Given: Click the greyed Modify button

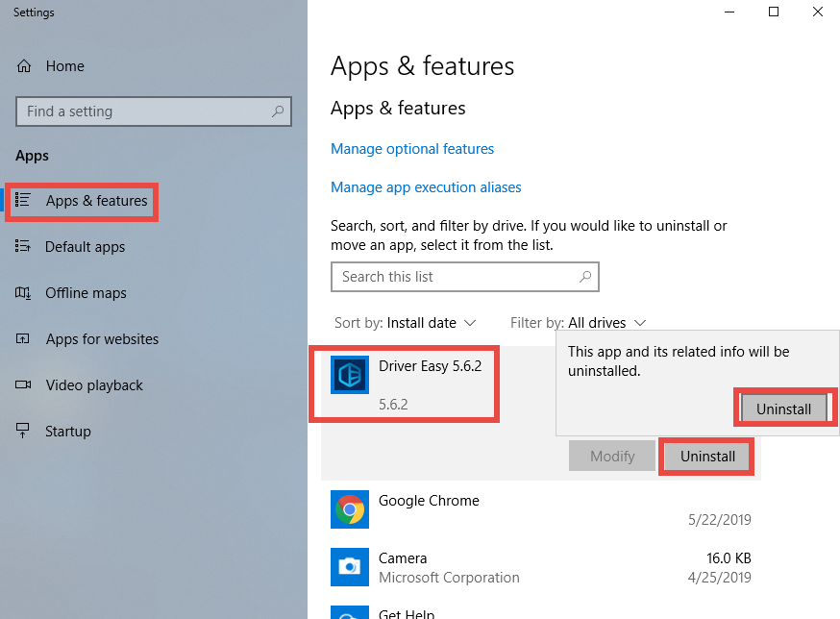Looking at the screenshot, I should pos(612,456).
